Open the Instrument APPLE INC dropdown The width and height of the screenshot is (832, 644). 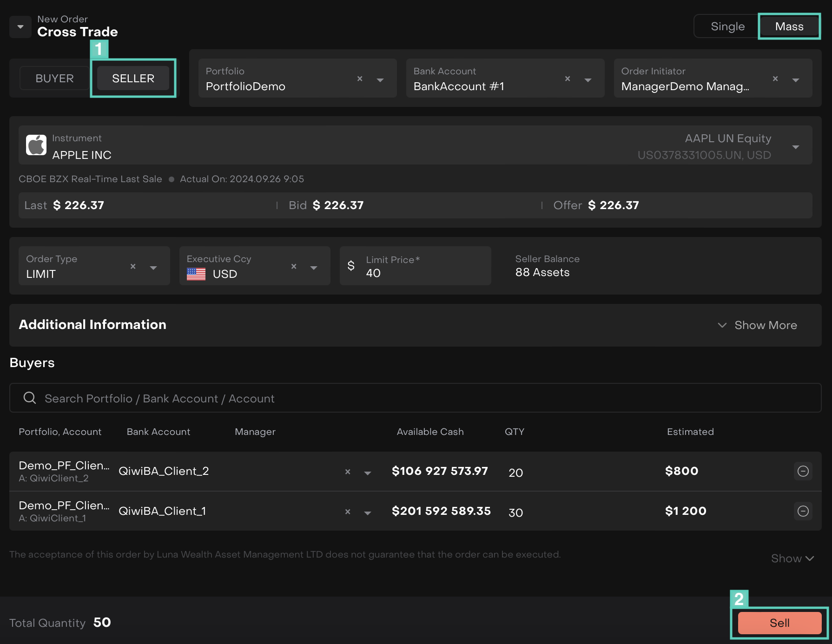[795, 147]
